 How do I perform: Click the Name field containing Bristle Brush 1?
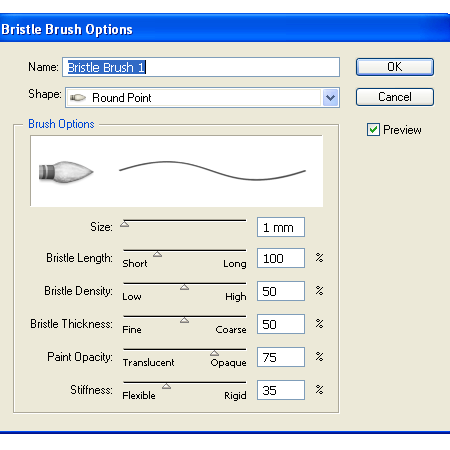tap(201, 67)
